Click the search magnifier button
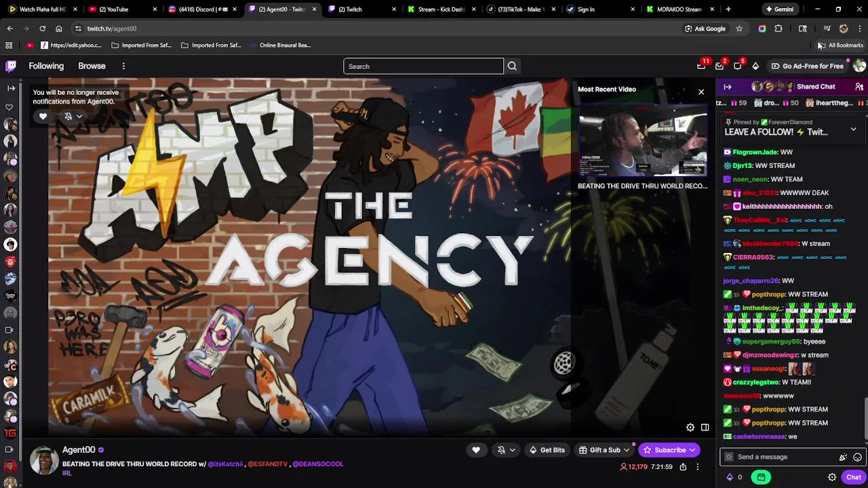This screenshot has height=488, width=868. (x=512, y=66)
